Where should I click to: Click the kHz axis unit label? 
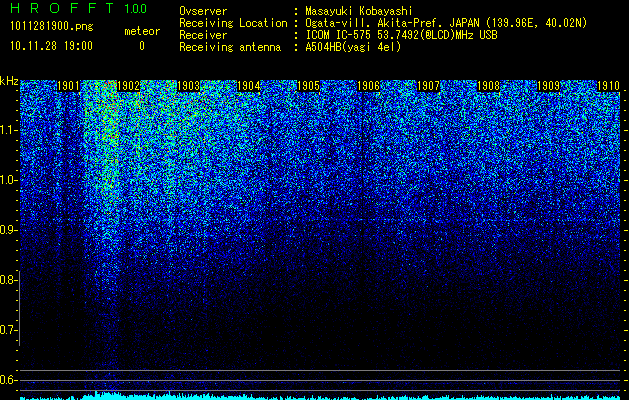(x=9, y=81)
